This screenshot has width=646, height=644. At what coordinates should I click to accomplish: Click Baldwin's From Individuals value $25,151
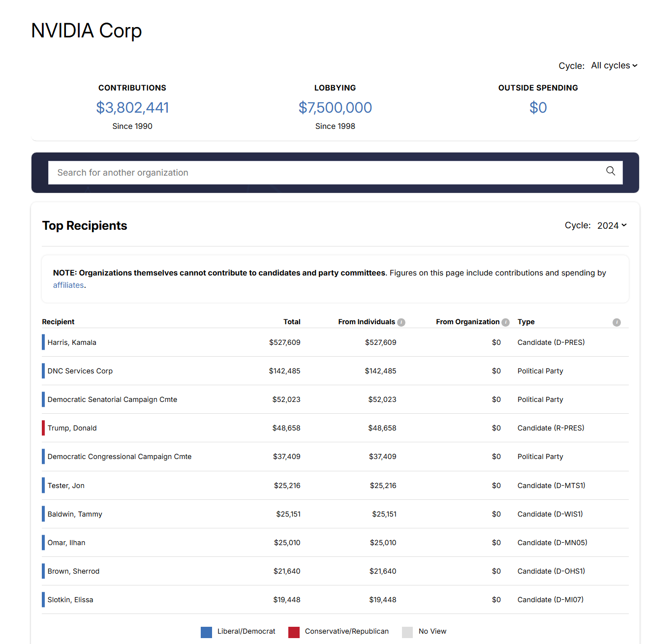pyautogui.click(x=384, y=514)
